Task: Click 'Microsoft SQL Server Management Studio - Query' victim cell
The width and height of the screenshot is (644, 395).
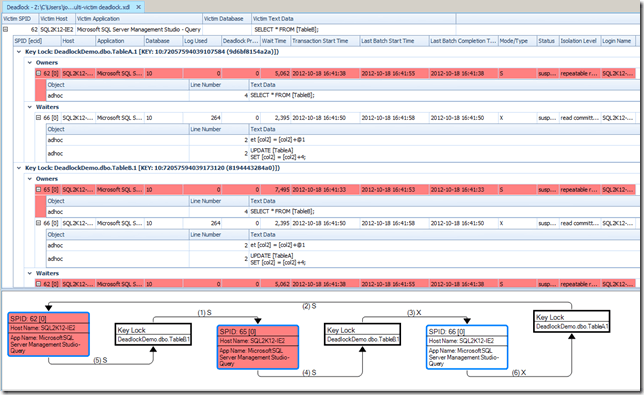Action: (x=139, y=30)
